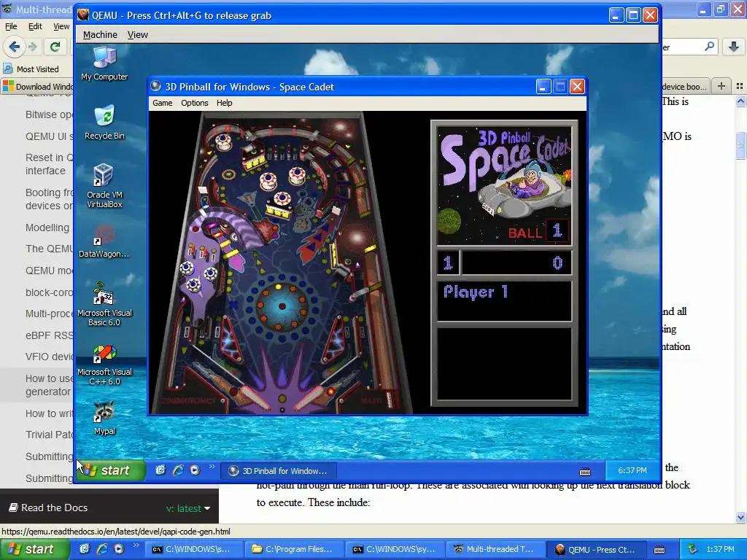Click the browser scrollbar up arrow
The height and width of the screenshot is (560, 747).
(740, 101)
